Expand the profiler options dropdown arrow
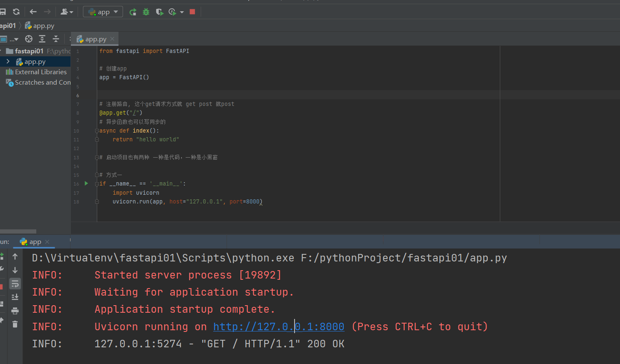The width and height of the screenshot is (620, 364). coord(182,12)
